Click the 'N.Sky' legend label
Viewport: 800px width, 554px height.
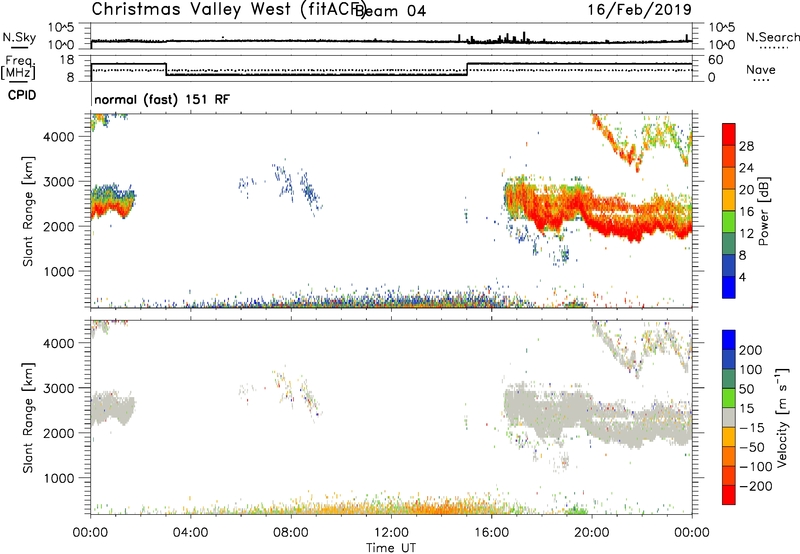pos(19,37)
